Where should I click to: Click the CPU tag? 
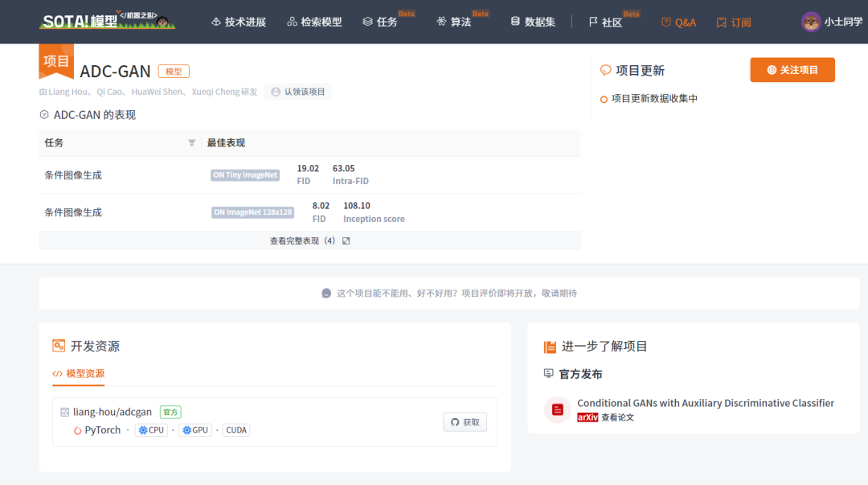point(151,430)
